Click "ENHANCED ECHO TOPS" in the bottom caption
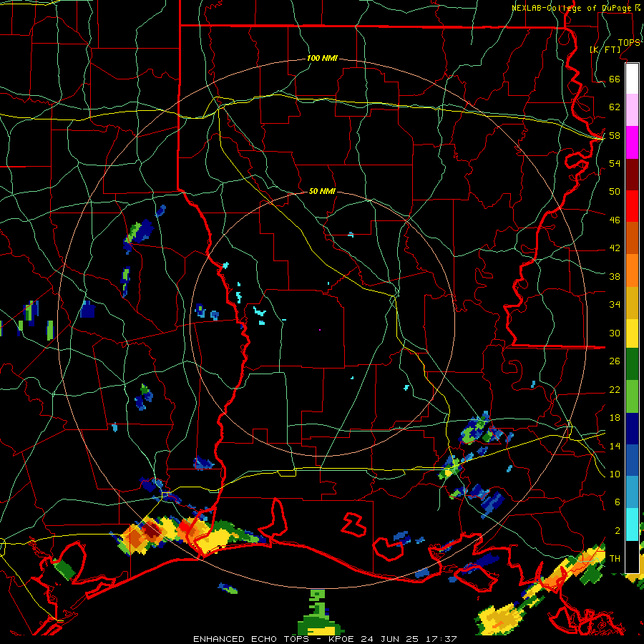 251,639
